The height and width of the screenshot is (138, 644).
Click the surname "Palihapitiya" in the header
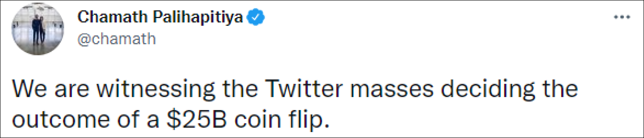pyautogui.click(x=198, y=17)
